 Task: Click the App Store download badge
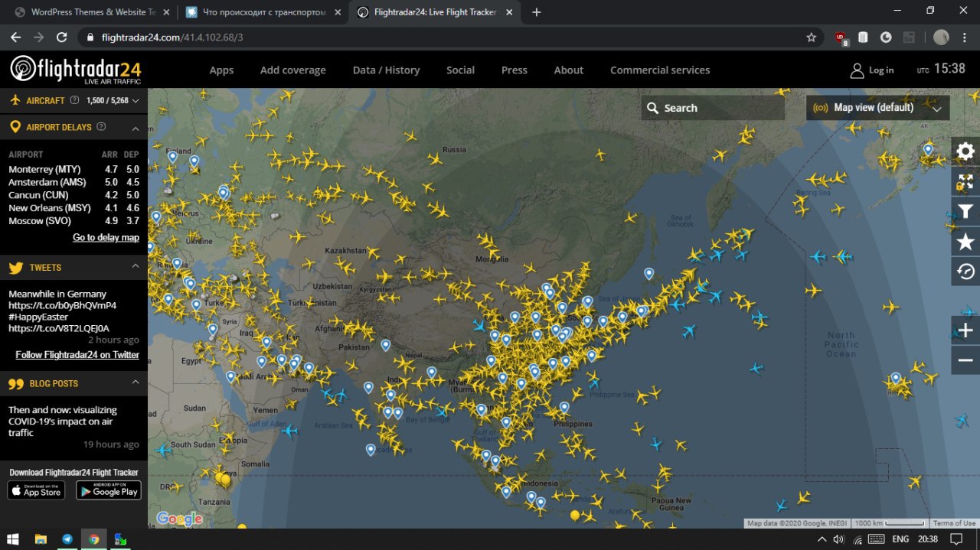pos(37,491)
